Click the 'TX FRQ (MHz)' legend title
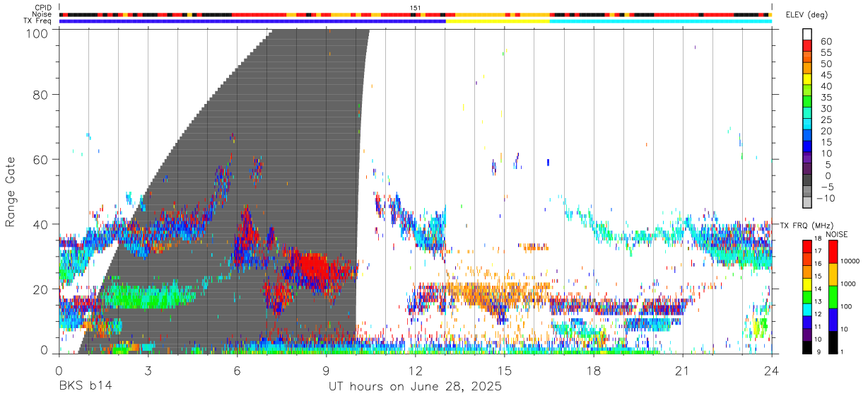This screenshot has height=401, width=868. [x=807, y=225]
